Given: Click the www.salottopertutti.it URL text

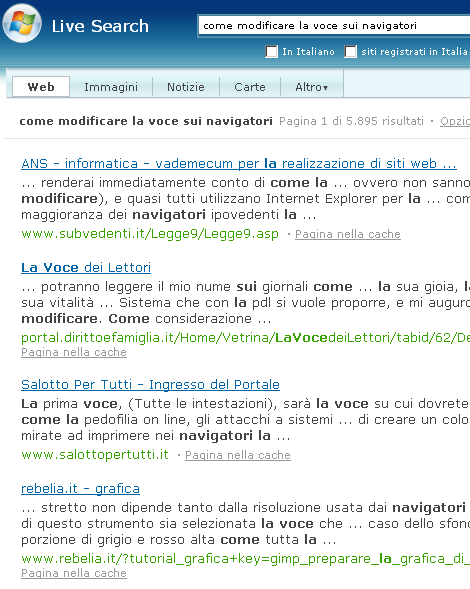Looking at the screenshot, I should (95, 455).
